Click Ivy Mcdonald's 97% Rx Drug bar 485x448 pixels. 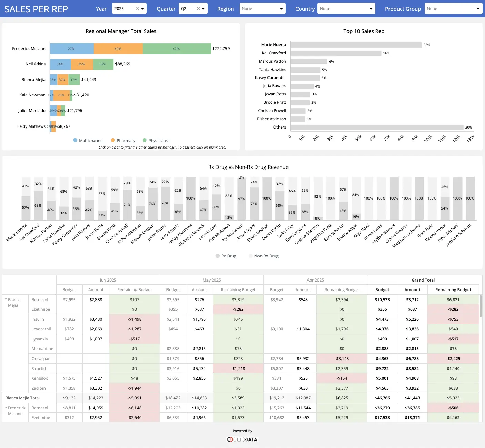pos(242,200)
